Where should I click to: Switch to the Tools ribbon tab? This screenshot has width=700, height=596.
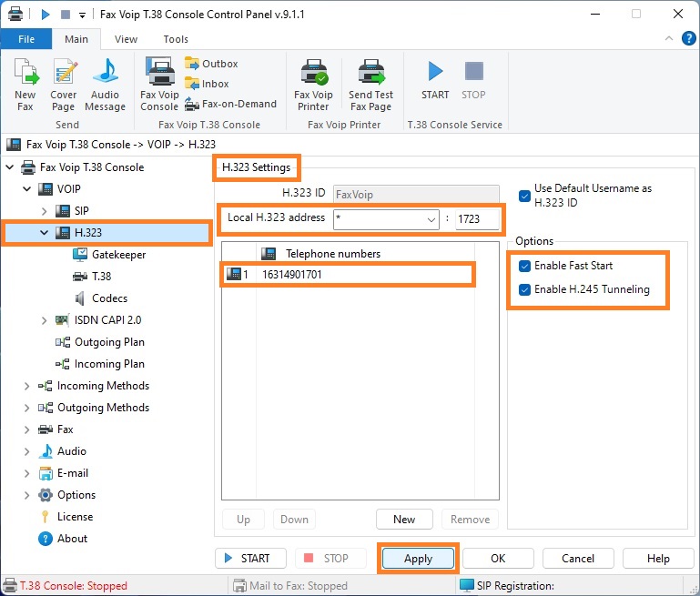(x=176, y=39)
